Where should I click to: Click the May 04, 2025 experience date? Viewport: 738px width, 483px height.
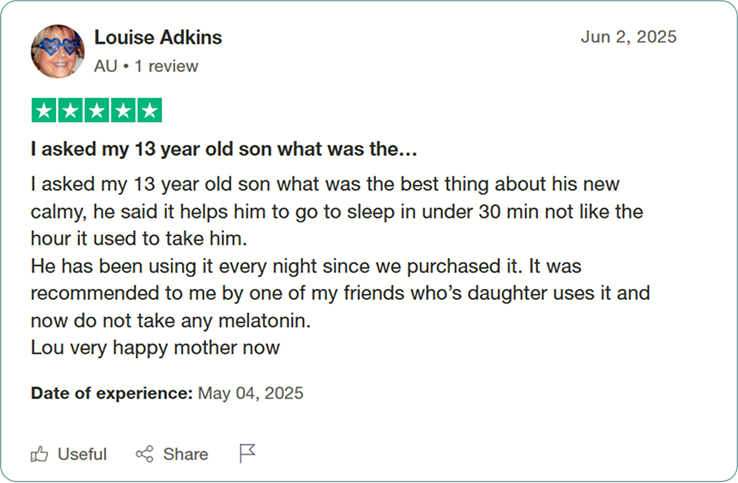250,393
